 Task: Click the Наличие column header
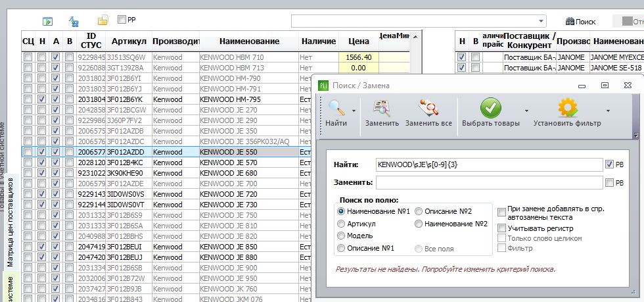[x=319, y=41]
